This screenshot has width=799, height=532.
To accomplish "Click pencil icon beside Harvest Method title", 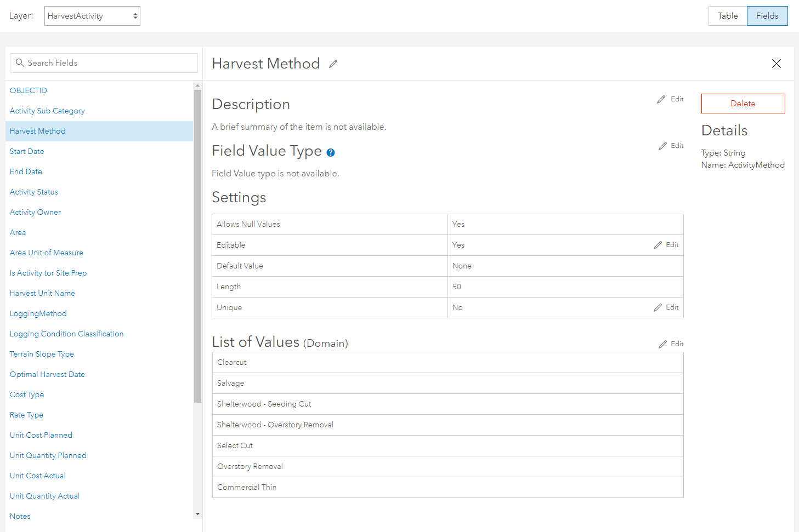I will [333, 64].
